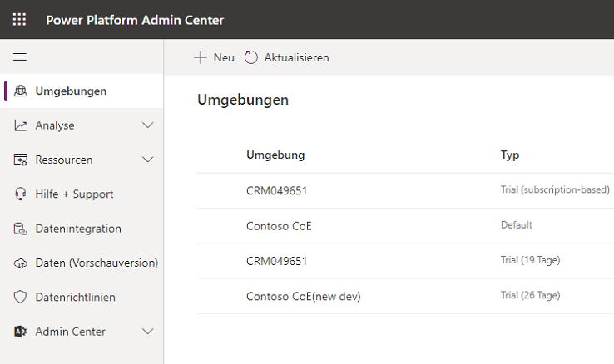Click the 'Trial (26 Tage)' type cell
The image size is (614, 364).
tap(530, 295)
